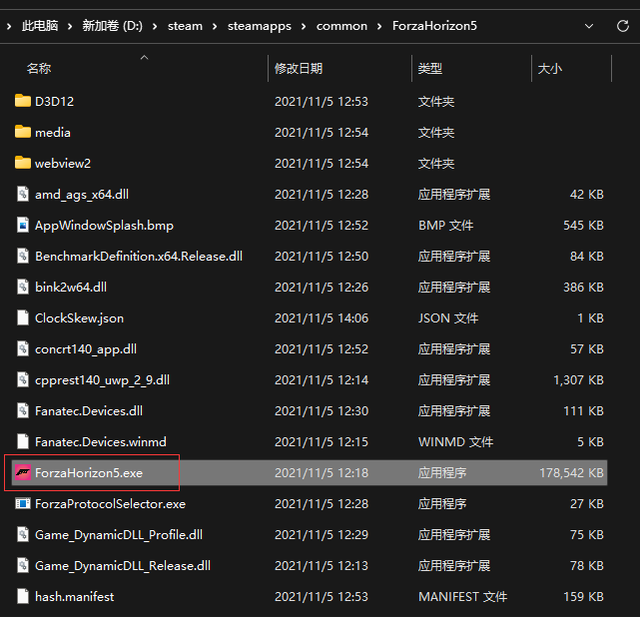Click the 2021/11/5 12:18 date cell
640x617 pixels.
[321, 473]
